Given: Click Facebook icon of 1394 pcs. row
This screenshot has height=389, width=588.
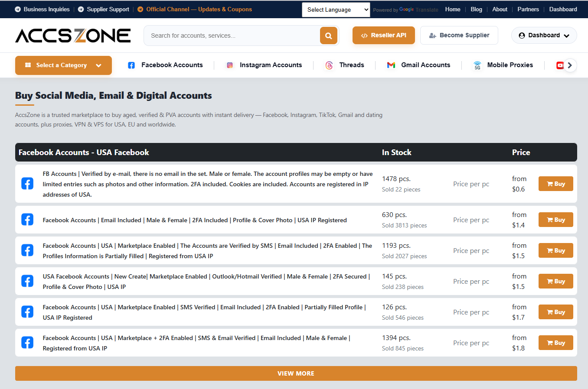Looking at the screenshot, I should 27,343.
